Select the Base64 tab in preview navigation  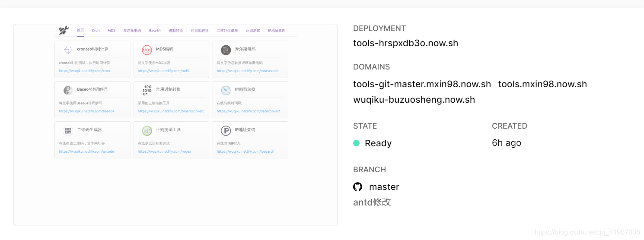click(x=155, y=31)
